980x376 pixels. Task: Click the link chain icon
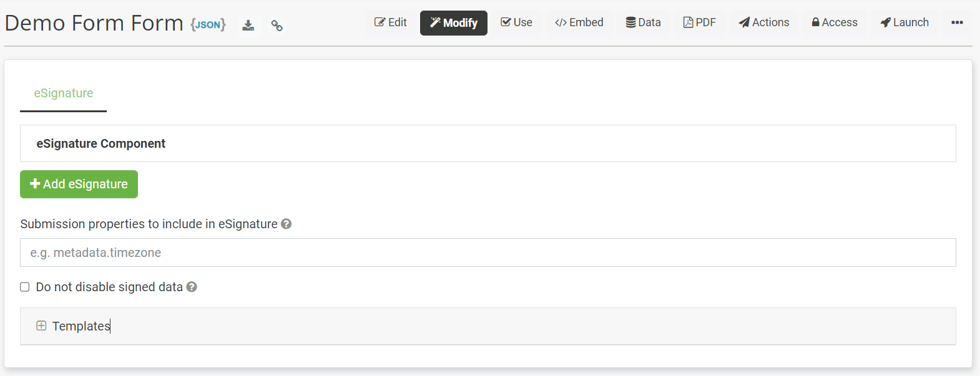click(277, 26)
